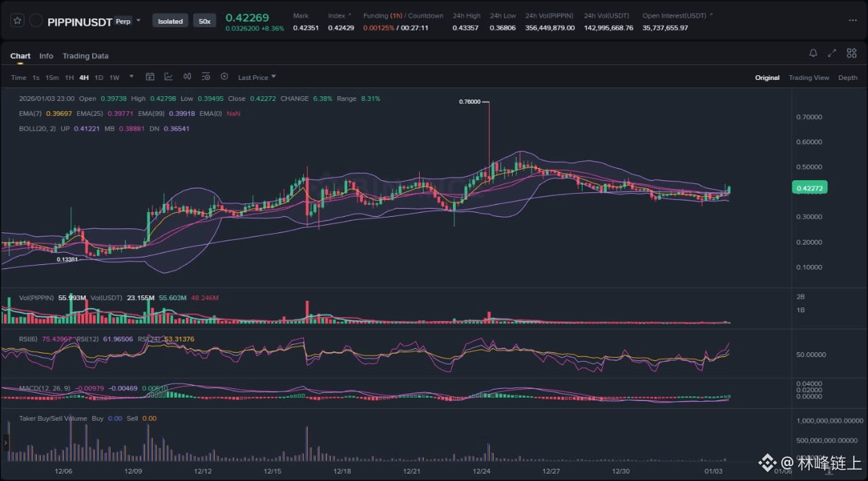Click the Vol(PIPPIN) volume legend

click(37, 297)
